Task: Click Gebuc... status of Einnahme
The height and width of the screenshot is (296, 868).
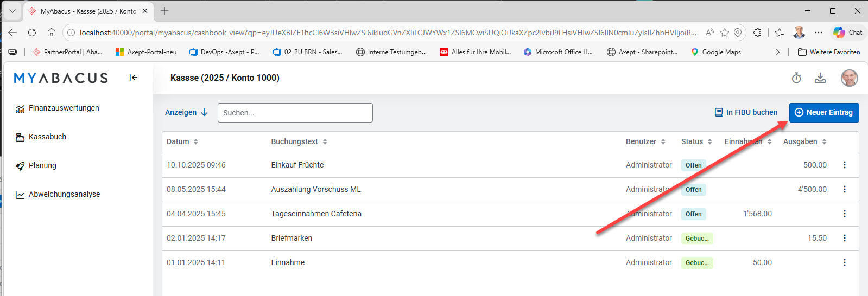Action: pos(697,263)
